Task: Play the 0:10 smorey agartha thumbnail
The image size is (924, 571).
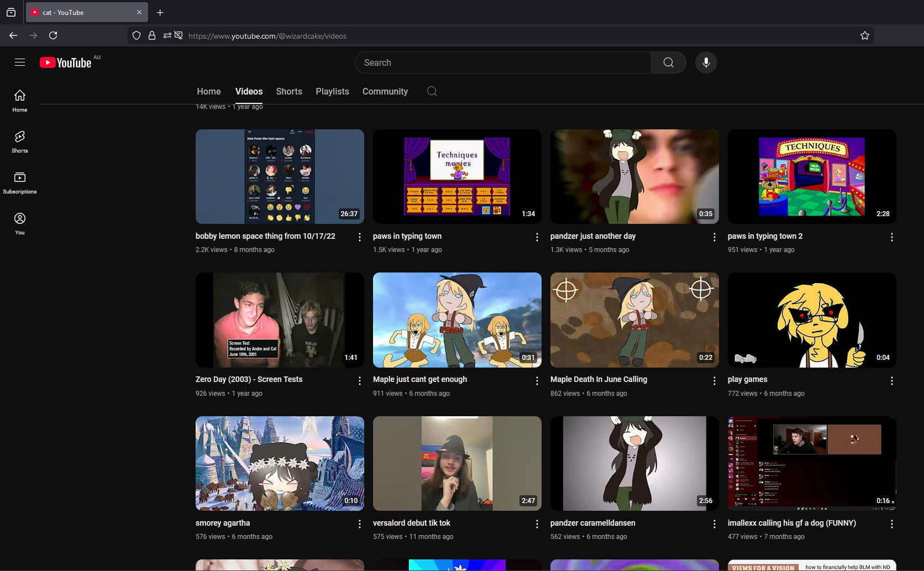Action: (x=280, y=463)
